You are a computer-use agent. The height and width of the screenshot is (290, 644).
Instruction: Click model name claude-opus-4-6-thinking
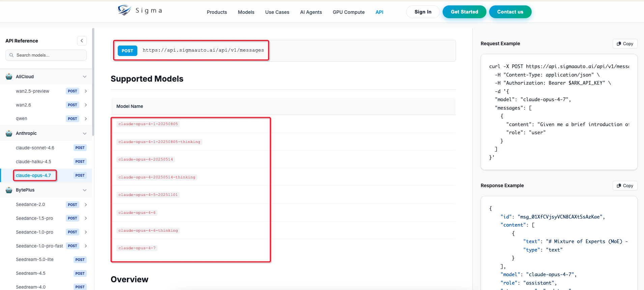(x=148, y=231)
